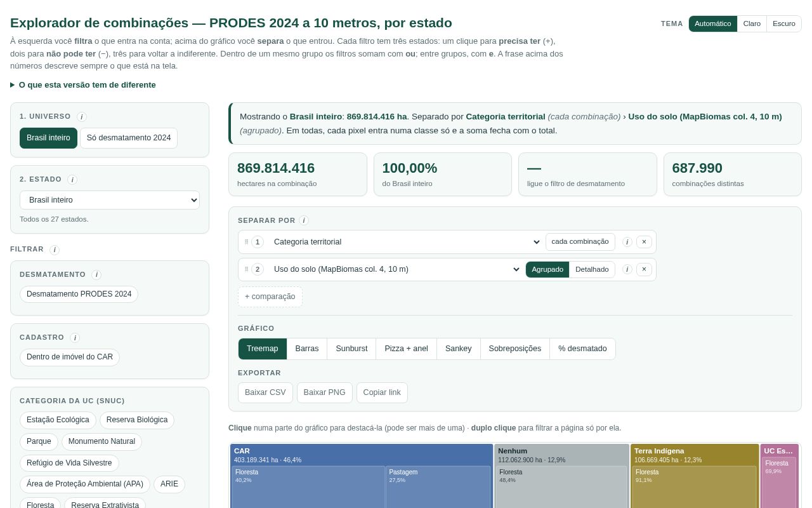Set theme to Escuro
Image resolution: width=812 pixels, height=508 pixels.
pos(784,23)
